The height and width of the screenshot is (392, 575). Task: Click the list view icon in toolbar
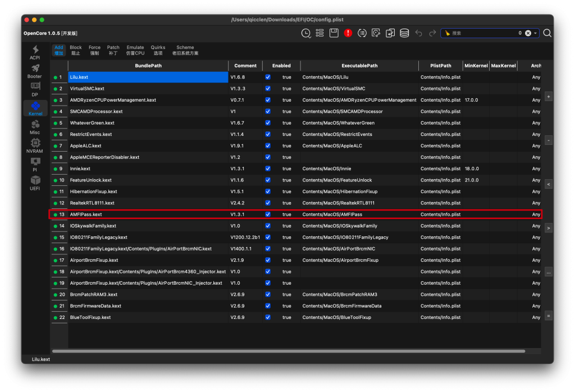point(320,33)
